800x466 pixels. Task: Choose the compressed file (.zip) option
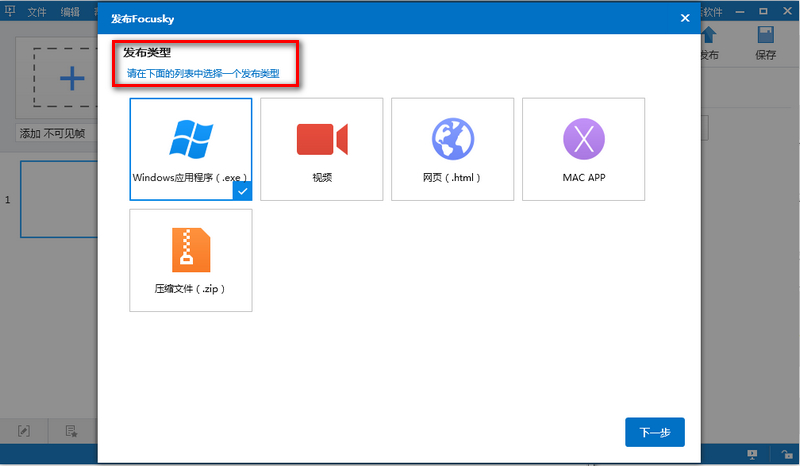tap(190, 259)
